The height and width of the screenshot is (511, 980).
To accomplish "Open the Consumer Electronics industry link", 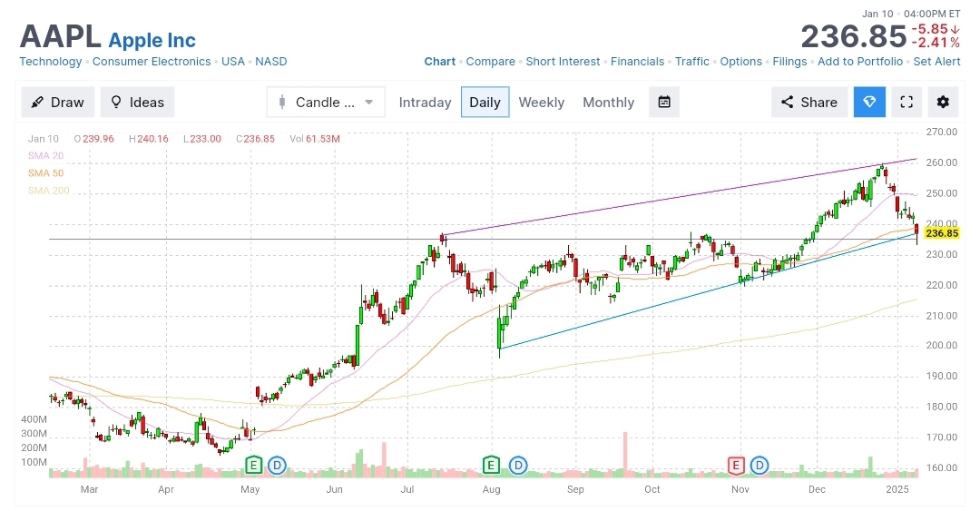I will click(x=152, y=62).
